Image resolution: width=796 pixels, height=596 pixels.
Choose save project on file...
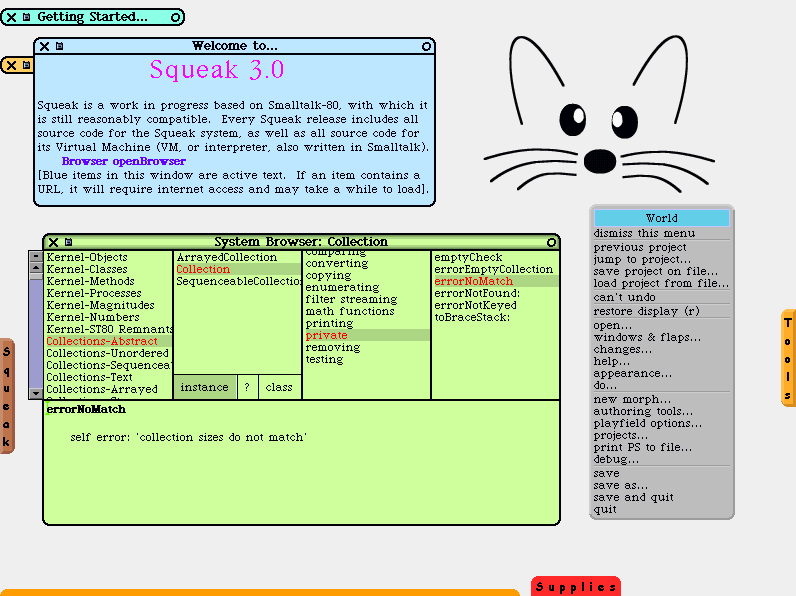[661, 271]
